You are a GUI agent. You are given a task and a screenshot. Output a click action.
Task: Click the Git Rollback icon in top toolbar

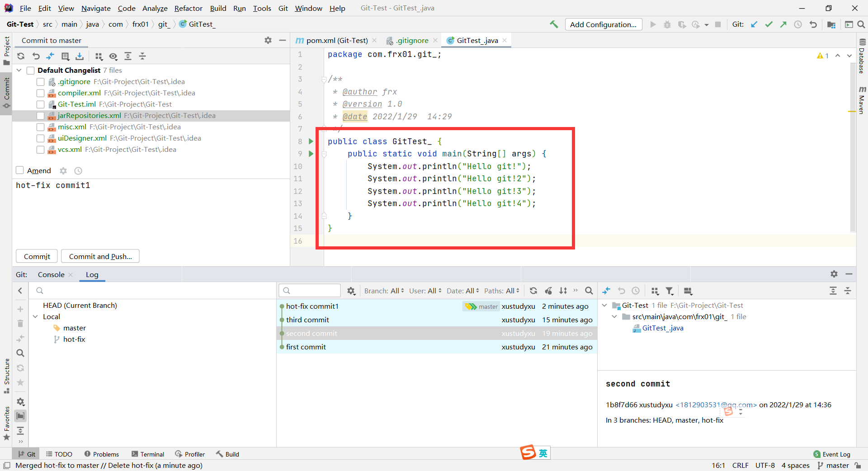click(x=813, y=24)
